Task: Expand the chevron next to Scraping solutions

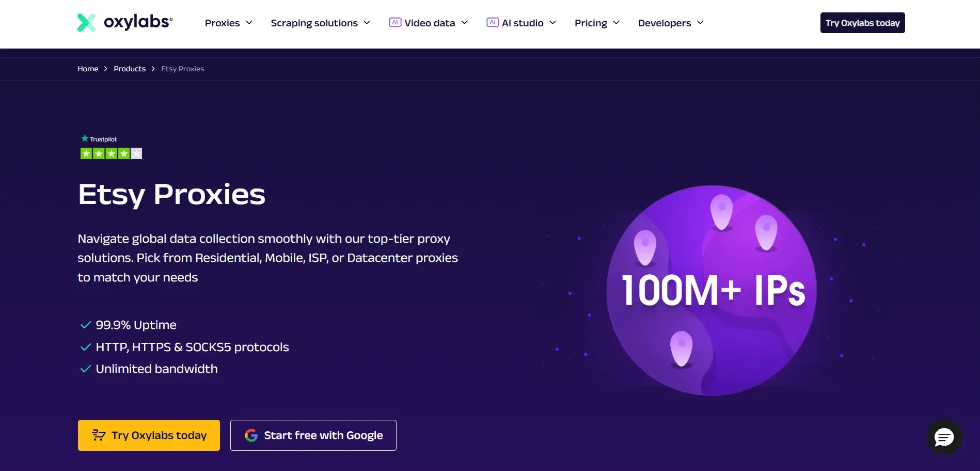Action: coord(367,23)
